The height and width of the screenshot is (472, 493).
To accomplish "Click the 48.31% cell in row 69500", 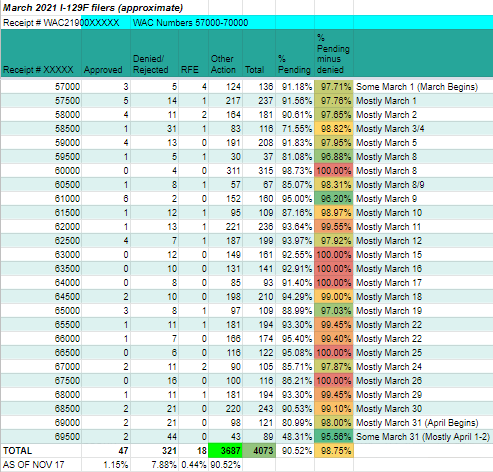I will click(x=295, y=437).
